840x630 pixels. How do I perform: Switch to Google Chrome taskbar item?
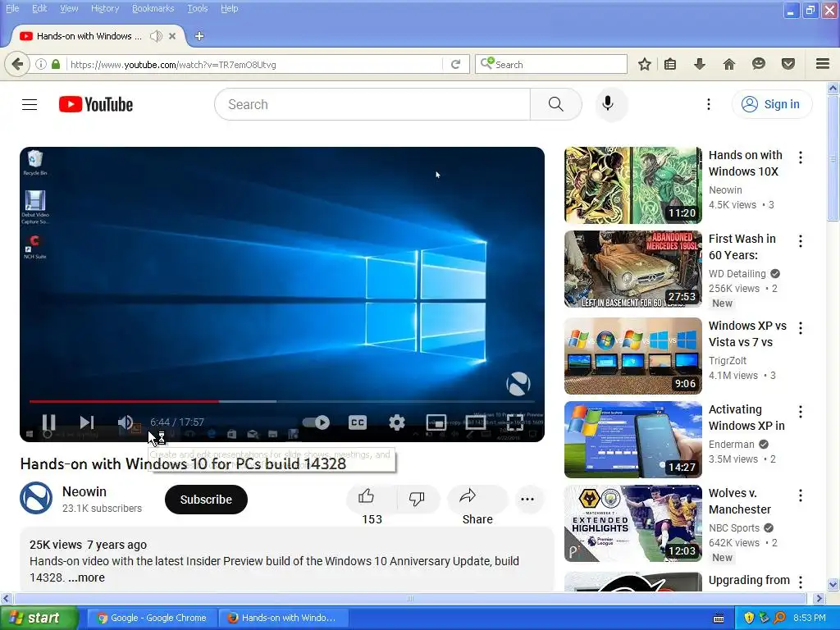click(x=153, y=618)
